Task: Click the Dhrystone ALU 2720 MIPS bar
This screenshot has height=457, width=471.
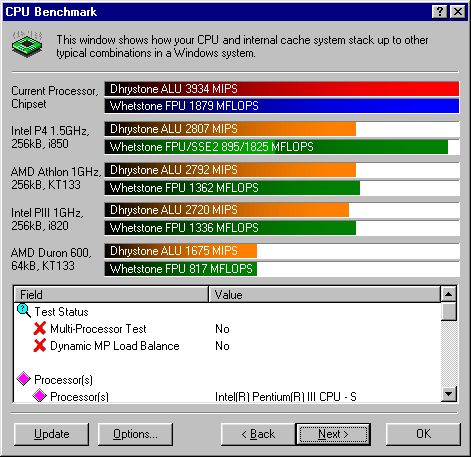Action: (x=227, y=210)
